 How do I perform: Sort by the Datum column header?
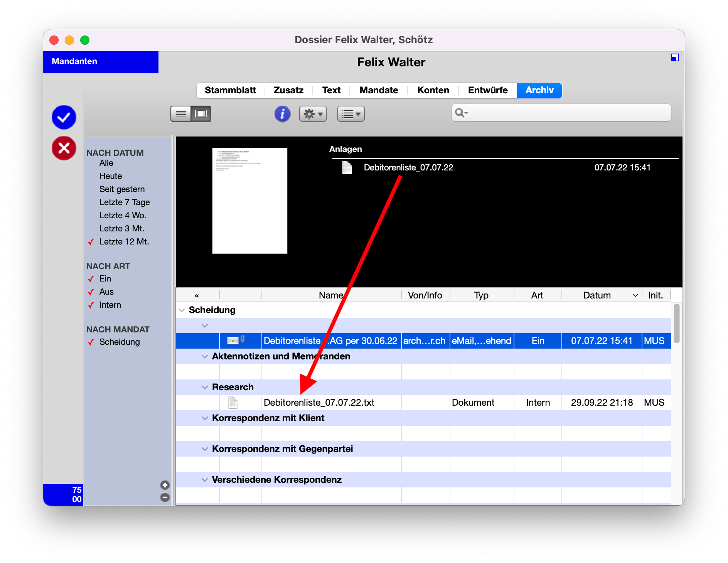(x=602, y=295)
